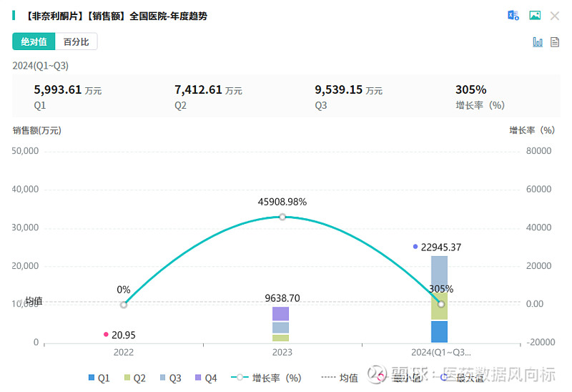Click the blue maximum marker 22945.37
Screen dimensions: 572x392
[415, 247]
